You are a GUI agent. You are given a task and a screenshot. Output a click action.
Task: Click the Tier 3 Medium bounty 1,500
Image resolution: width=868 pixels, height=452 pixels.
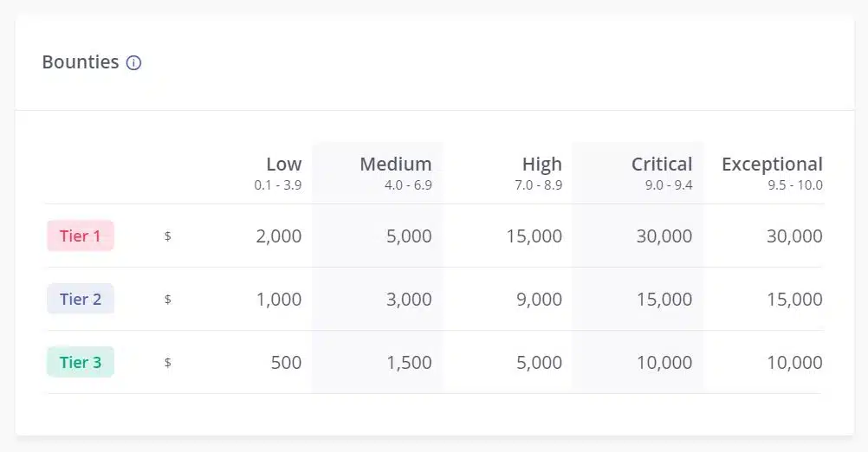(x=409, y=362)
